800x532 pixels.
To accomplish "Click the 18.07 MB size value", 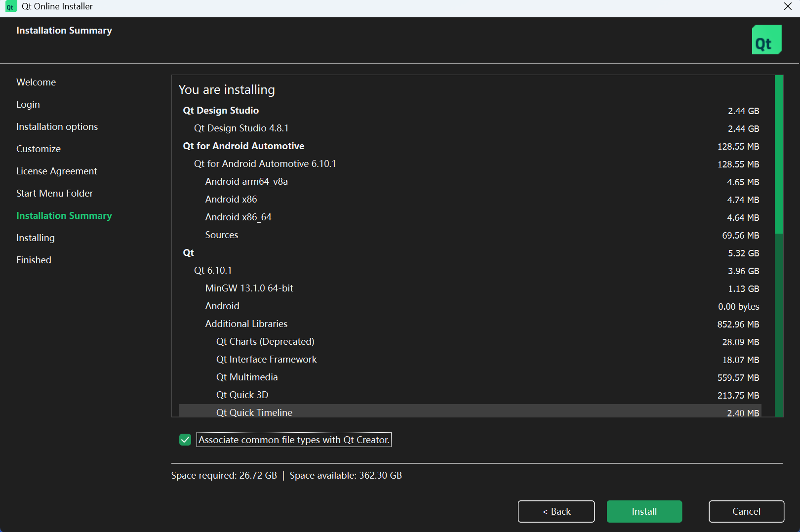I will point(741,360).
